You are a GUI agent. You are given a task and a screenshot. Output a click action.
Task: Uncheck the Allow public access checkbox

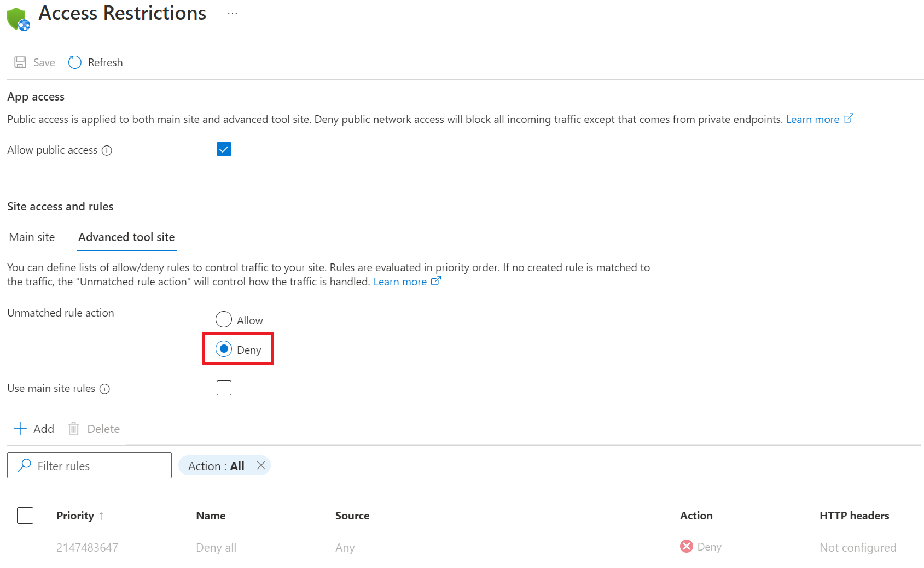pyautogui.click(x=224, y=149)
